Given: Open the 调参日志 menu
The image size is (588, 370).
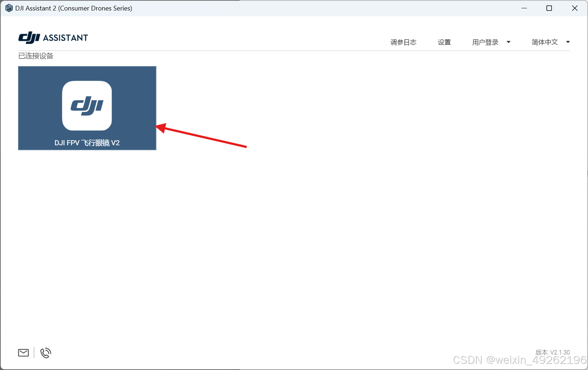Looking at the screenshot, I should (x=403, y=42).
